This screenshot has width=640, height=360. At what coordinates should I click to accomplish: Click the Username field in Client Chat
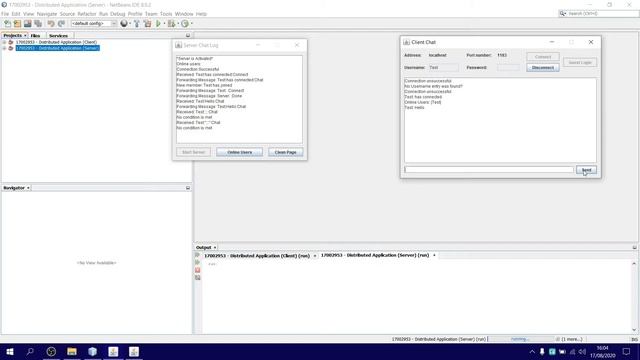tap(443, 67)
